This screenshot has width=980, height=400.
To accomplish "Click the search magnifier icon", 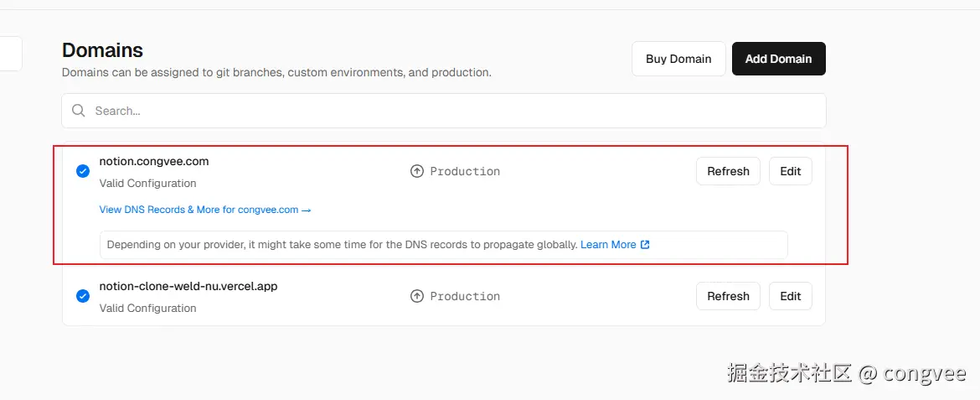I will pyautogui.click(x=79, y=111).
